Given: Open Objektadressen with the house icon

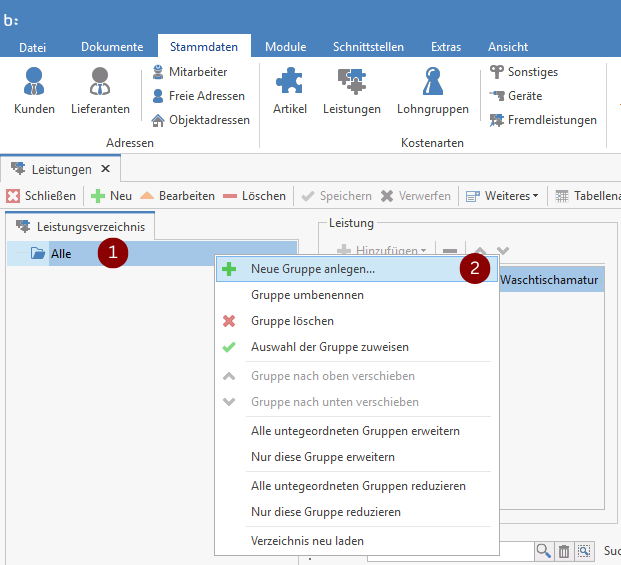Looking at the screenshot, I should 200,120.
